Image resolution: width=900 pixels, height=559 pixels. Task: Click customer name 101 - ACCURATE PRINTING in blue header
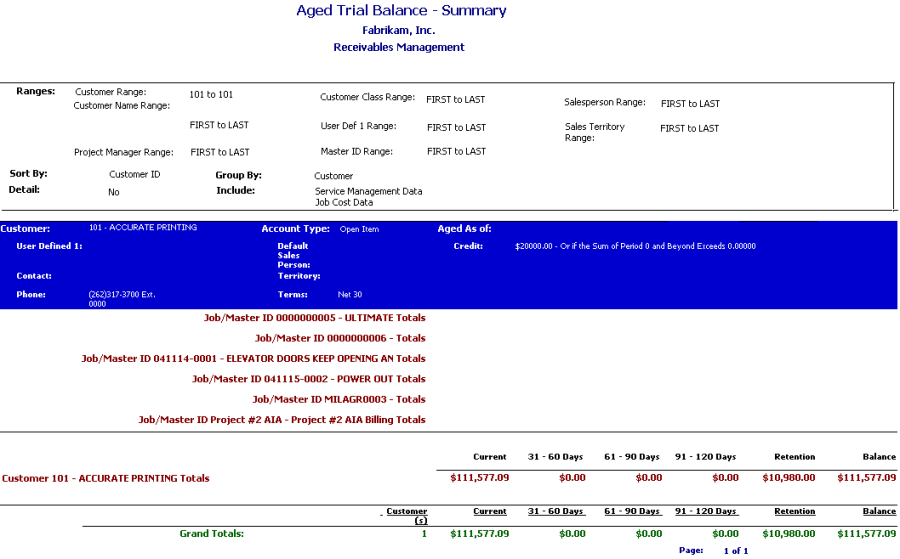pos(142,228)
